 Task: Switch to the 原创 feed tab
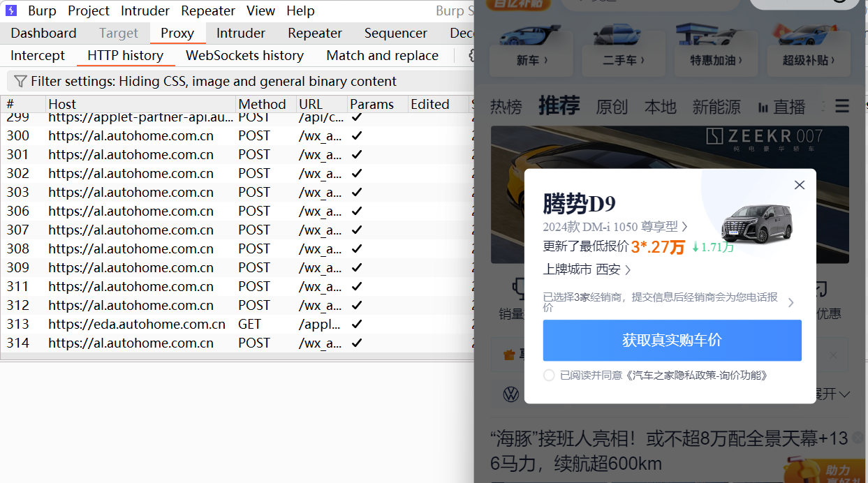[x=612, y=107]
